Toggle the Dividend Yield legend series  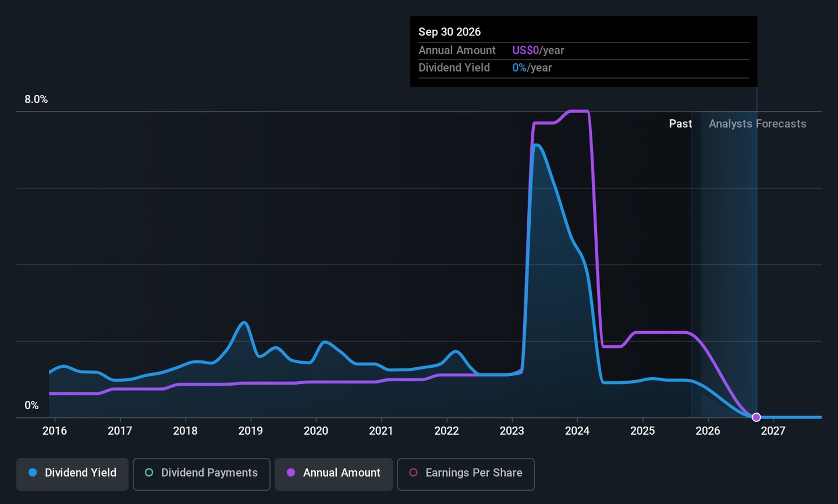click(x=73, y=473)
